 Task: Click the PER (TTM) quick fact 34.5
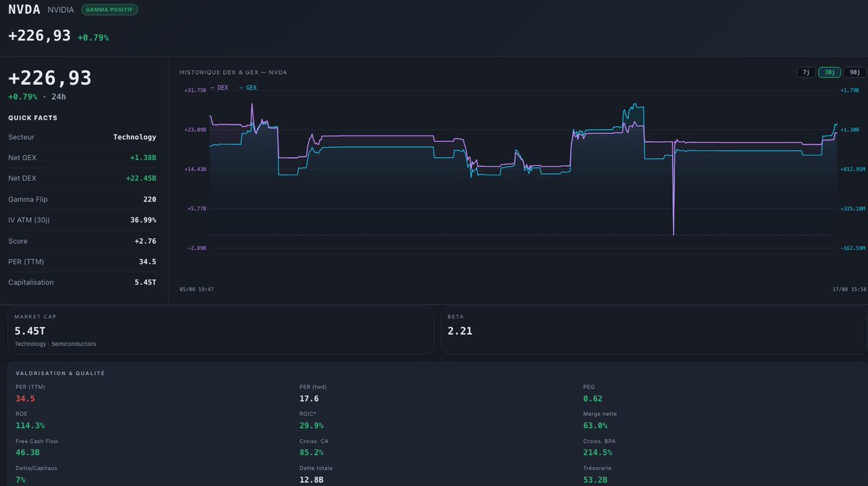pyautogui.click(x=147, y=261)
